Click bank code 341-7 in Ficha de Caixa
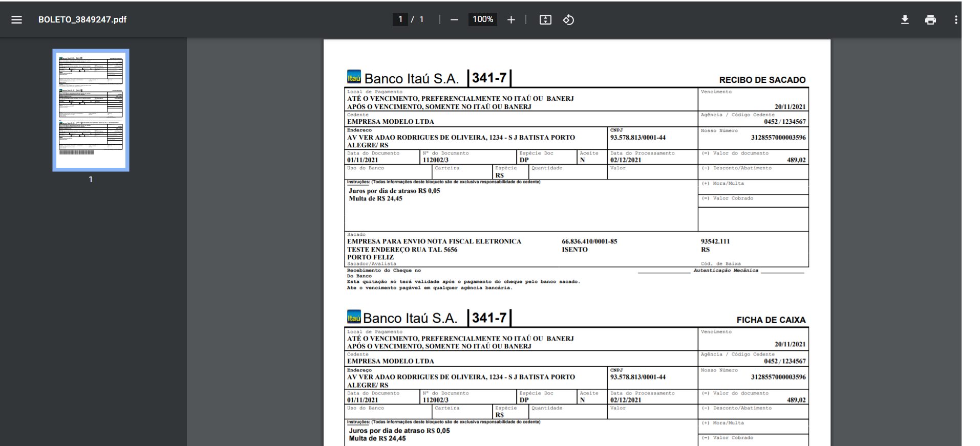This screenshot has width=980, height=446. [x=489, y=318]
